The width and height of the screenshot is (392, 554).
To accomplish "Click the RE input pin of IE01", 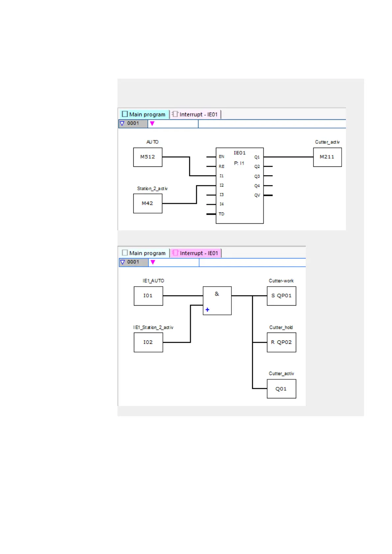I will (x=222, y=166).
